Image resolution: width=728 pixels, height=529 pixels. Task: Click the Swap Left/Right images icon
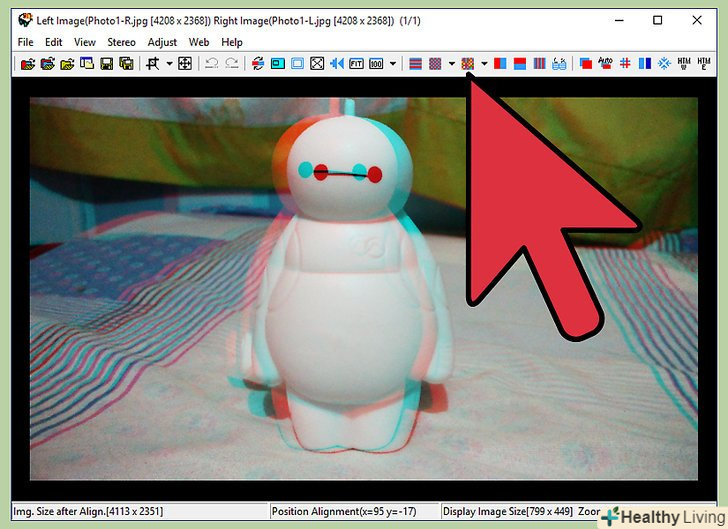256,63
